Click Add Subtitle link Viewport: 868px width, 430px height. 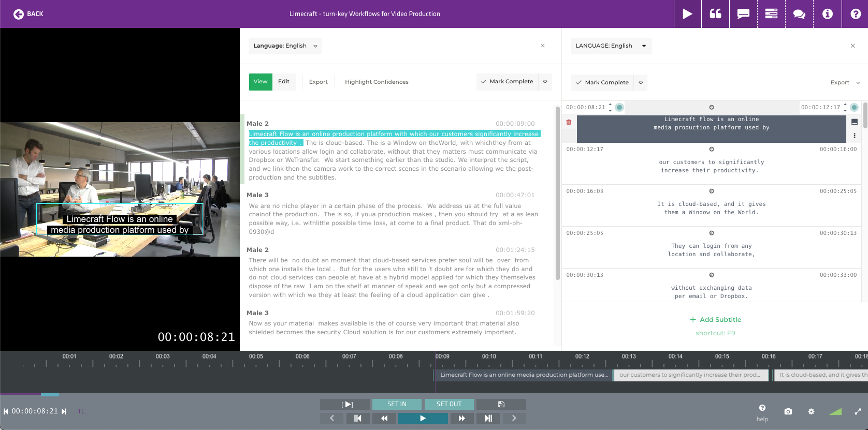715,320
